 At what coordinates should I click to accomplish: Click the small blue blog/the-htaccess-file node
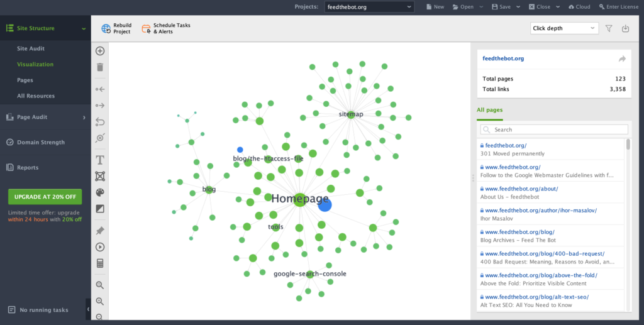240,150
